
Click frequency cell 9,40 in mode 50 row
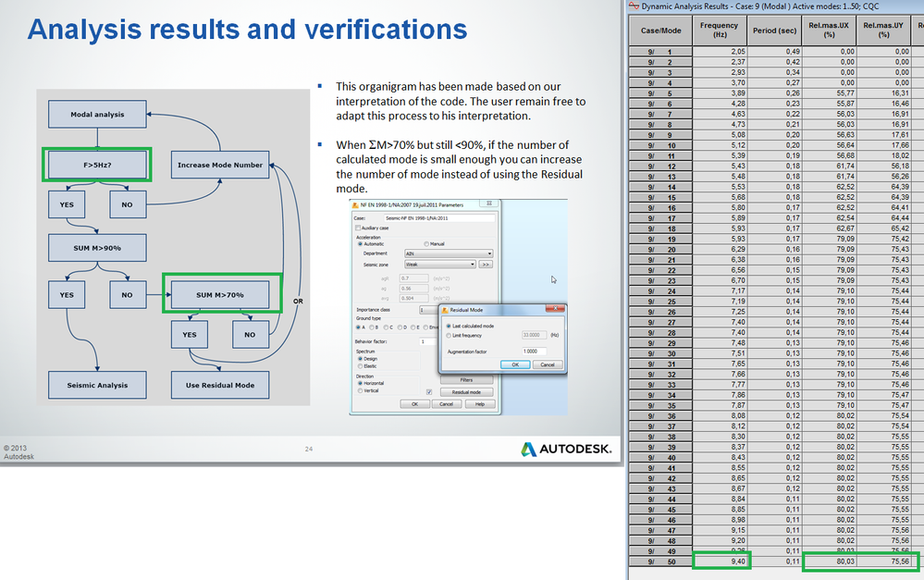click(x=721, y=561)
